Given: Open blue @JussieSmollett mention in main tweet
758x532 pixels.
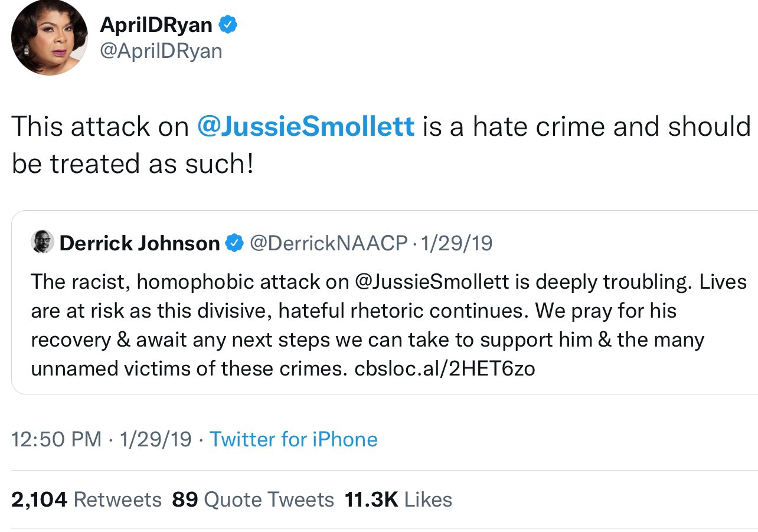Looking at the screenshot, I should 306,127.
